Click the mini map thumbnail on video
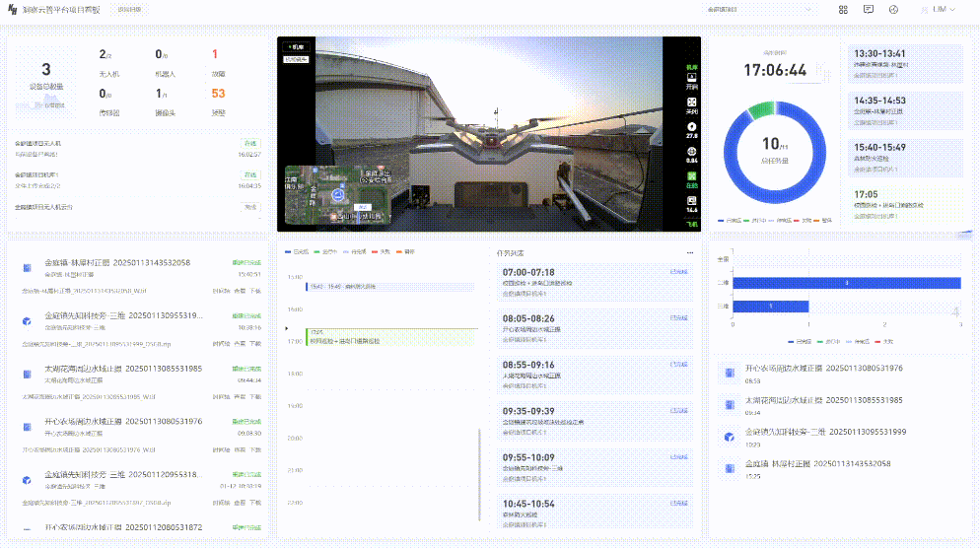This screenshot has height=548, width=980. tap(334, 194)
